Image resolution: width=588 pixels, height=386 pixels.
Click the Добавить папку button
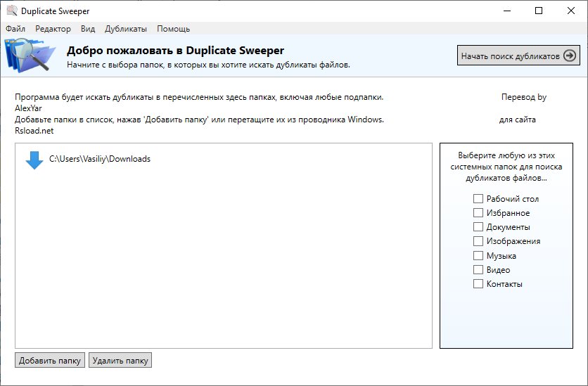click(50, 361)
